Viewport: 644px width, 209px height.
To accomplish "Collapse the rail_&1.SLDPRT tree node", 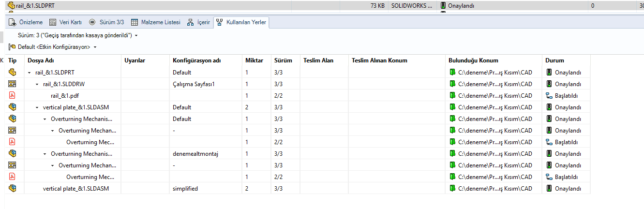I will (x=30, y=73).
